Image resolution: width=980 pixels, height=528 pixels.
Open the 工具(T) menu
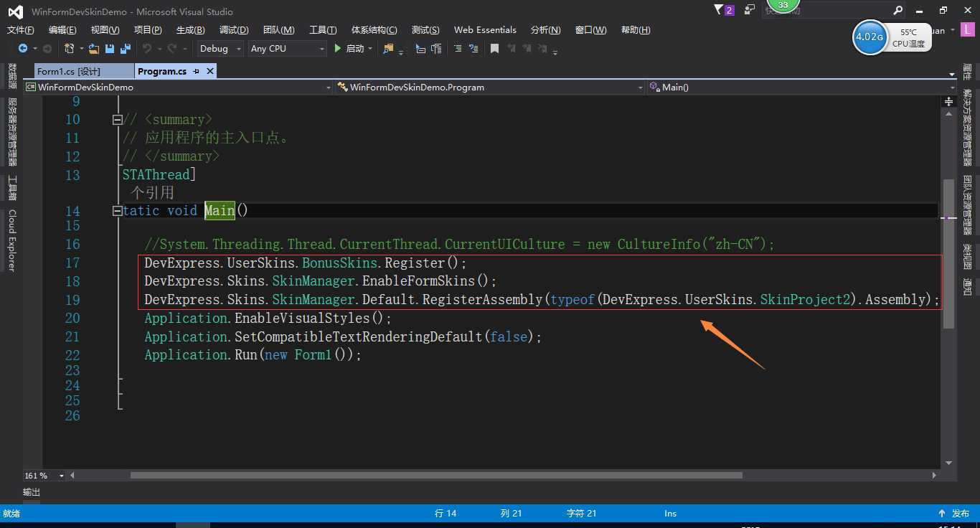pyautogui.click(x=323, y=29)
